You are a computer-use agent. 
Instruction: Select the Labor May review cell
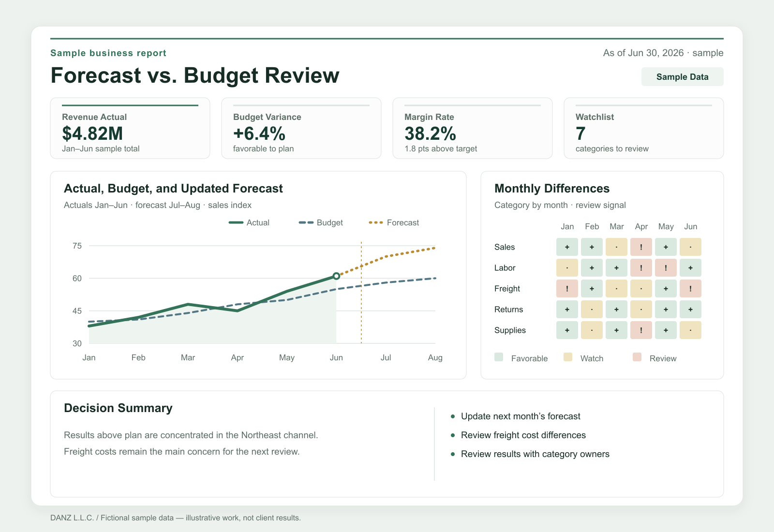coord(666,267)
